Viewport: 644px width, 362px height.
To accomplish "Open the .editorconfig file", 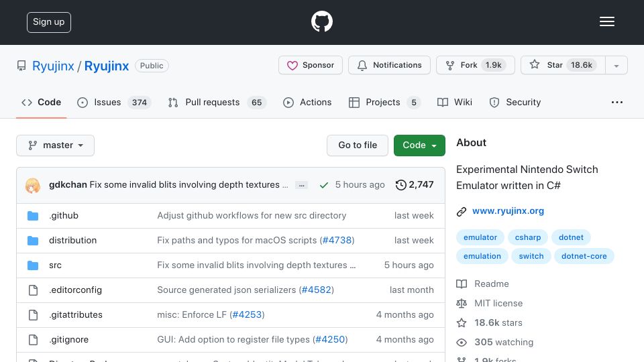I will (75, 290).
